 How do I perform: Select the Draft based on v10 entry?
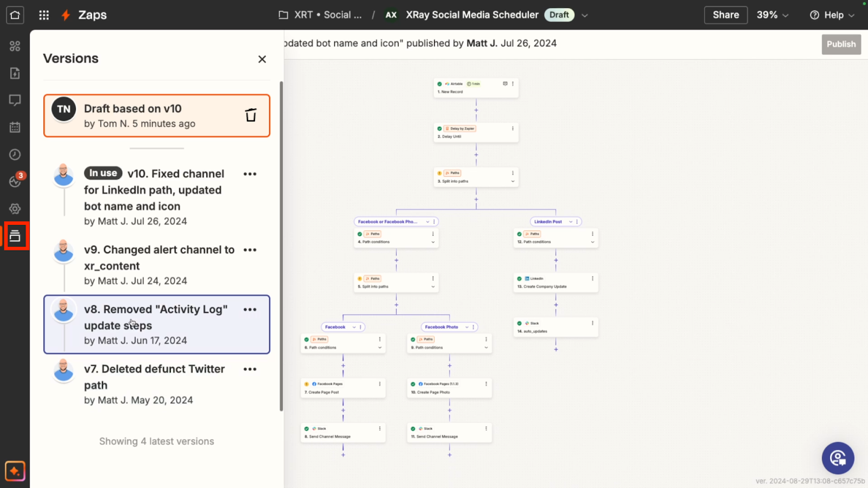[157, 115]
